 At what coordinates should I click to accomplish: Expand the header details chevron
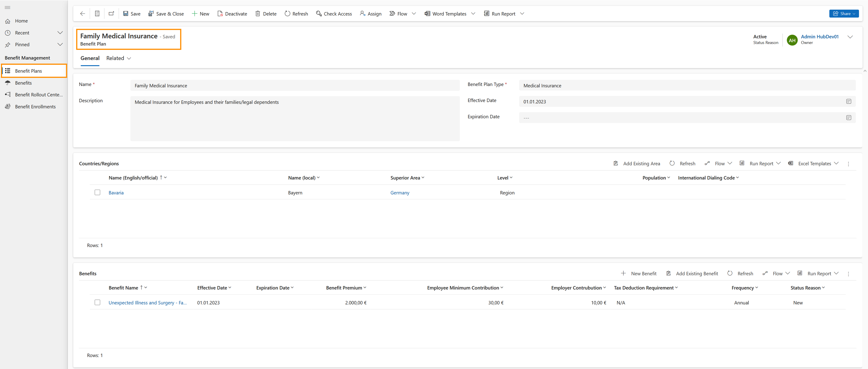(x=850, y=37)
